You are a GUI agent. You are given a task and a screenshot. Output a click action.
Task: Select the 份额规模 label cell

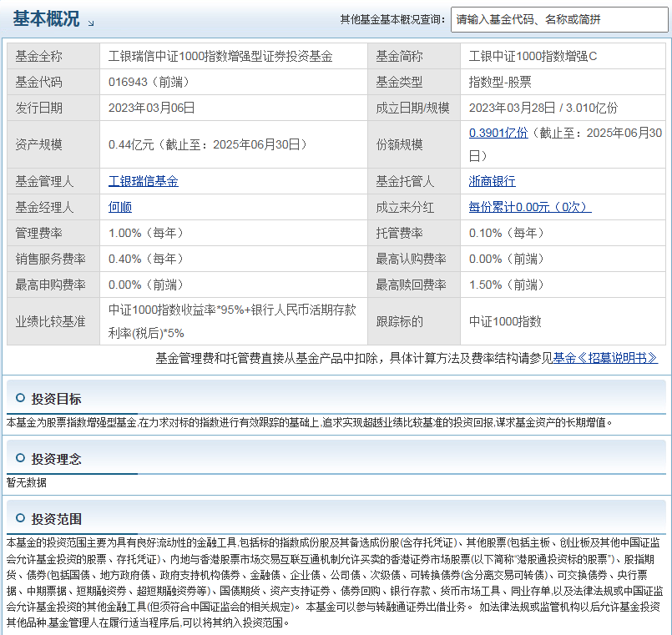(x=414, y=144)
